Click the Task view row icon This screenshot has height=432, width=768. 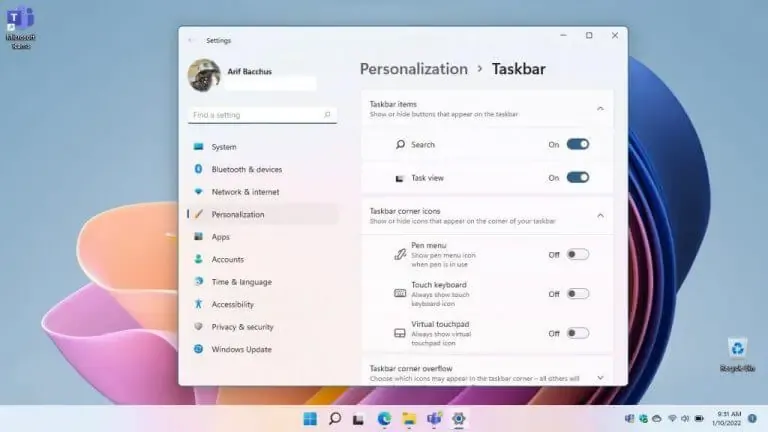(400, 178)
